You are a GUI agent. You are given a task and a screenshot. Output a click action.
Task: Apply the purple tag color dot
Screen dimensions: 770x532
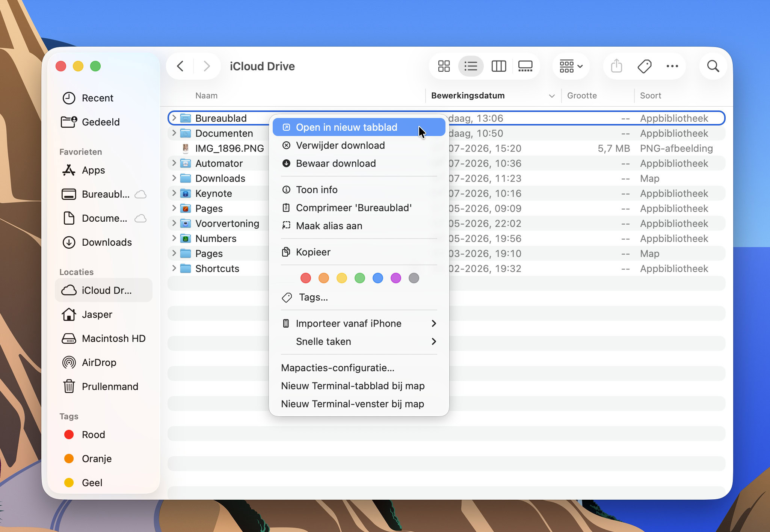click(396, 278)
